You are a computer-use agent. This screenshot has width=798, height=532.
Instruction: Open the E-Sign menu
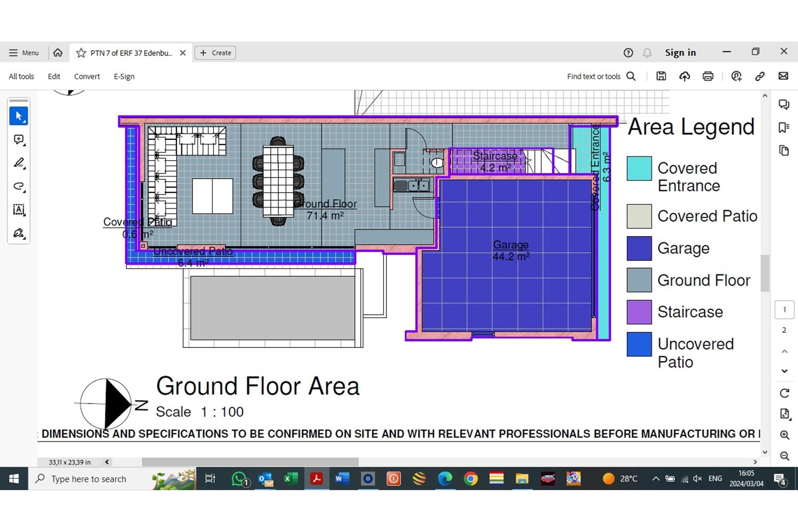(x=124, y=76)
